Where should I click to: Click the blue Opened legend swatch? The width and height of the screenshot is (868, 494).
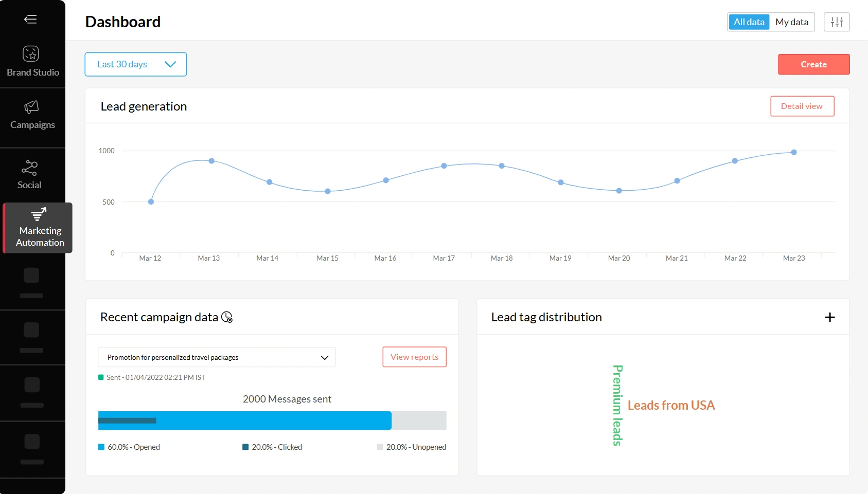(101, 447)
